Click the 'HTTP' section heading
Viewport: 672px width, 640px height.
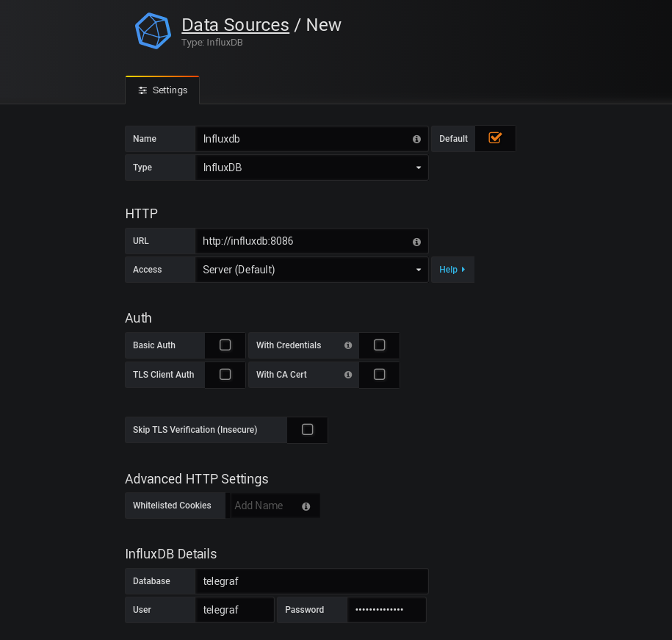[142, 214]
